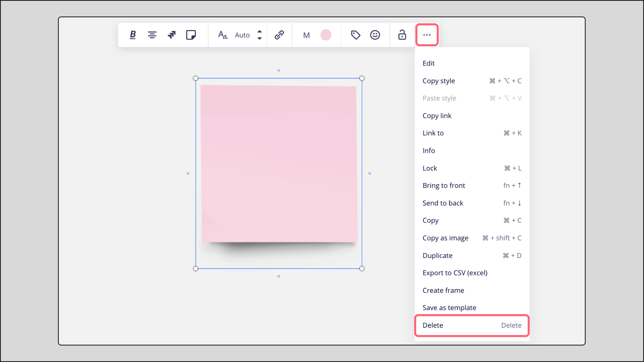Choose Copy as image in the menu
The height and width of the screenshot is (362, 644).
pyautogui.click(x=445, y=238)
